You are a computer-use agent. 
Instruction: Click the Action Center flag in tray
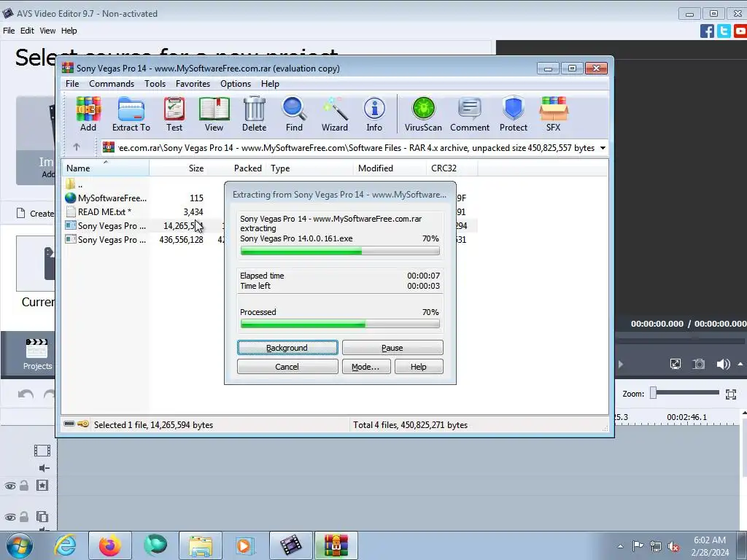click(638, 546)
